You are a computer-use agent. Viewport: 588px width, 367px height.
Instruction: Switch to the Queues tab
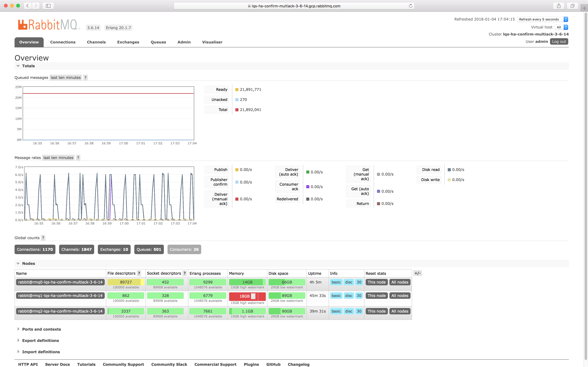point(158,42)
